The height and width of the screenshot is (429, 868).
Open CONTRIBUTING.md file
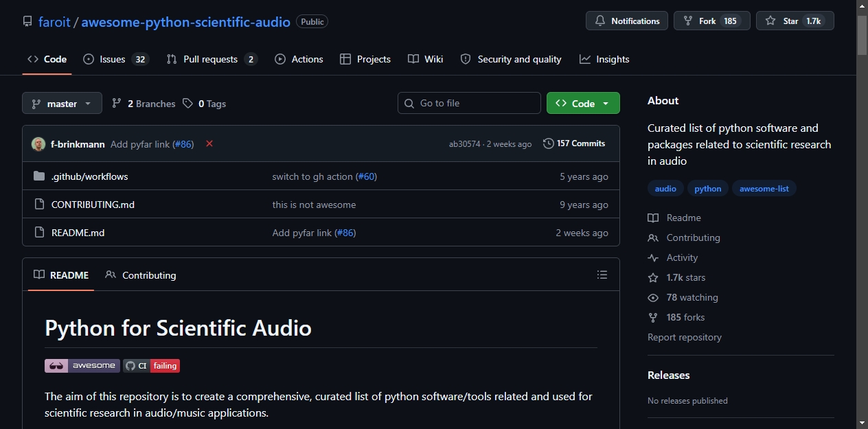93,205
